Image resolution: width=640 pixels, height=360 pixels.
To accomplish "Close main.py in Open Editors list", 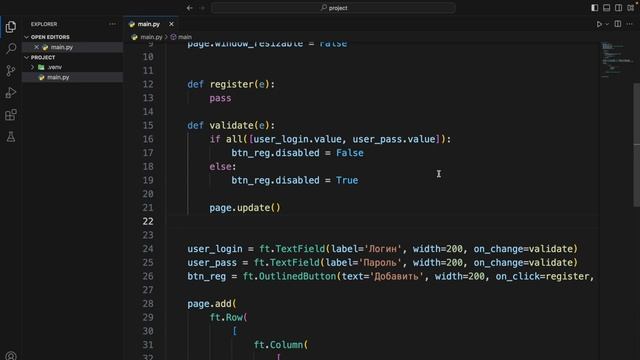I will 36,47.
